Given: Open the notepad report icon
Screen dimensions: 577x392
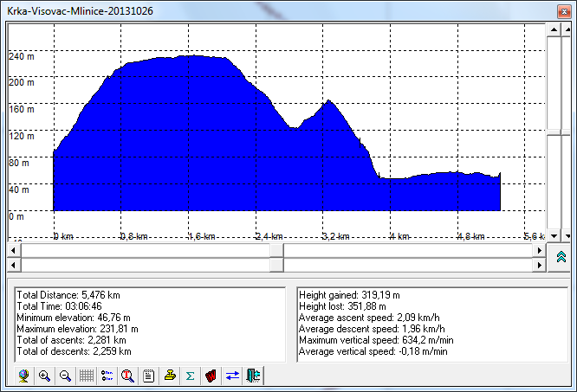Looking at the screenshot, I should (149, 376).
